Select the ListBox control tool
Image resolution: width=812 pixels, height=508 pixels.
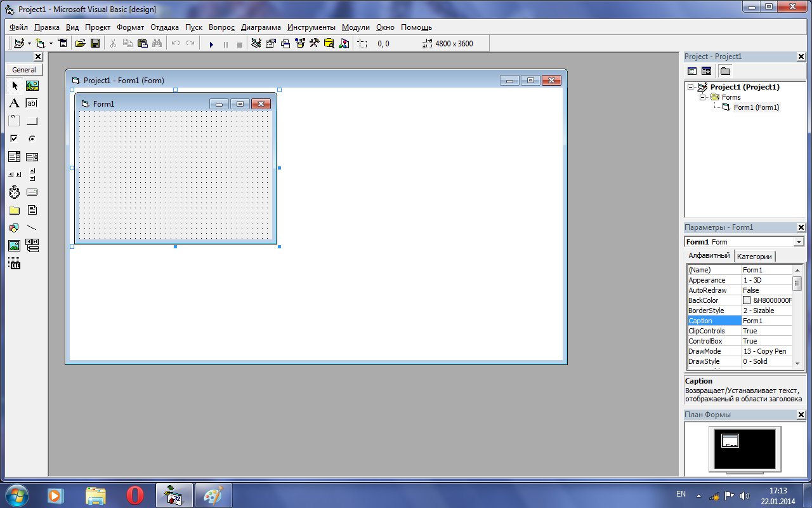click(32, 156)
